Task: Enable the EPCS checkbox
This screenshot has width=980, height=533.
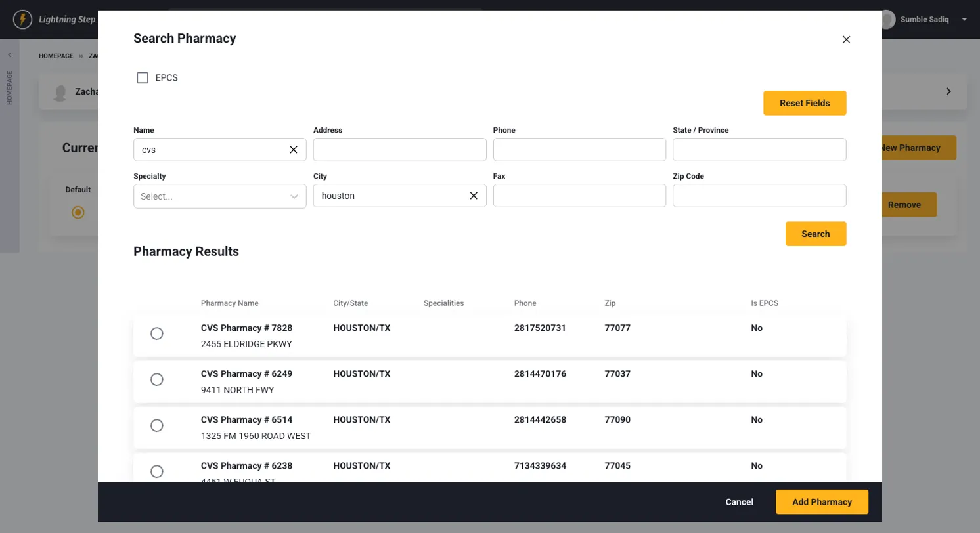Action: pos(143,78)
